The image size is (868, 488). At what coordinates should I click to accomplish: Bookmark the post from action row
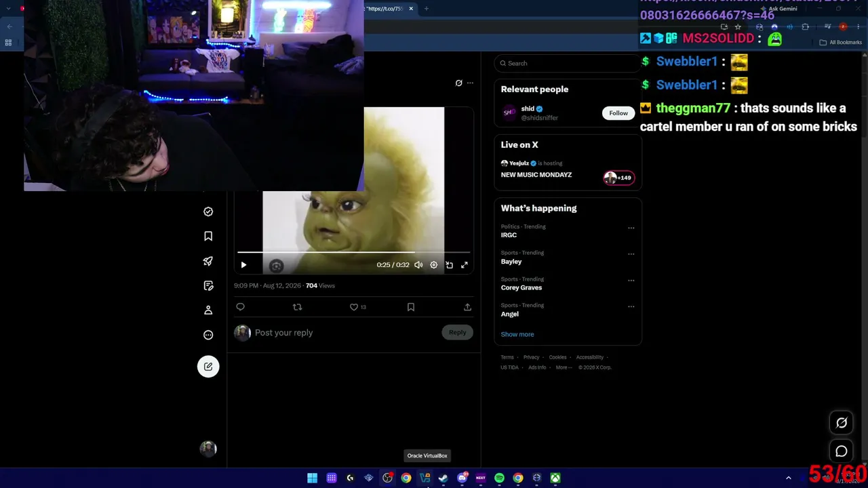[411, 307]
